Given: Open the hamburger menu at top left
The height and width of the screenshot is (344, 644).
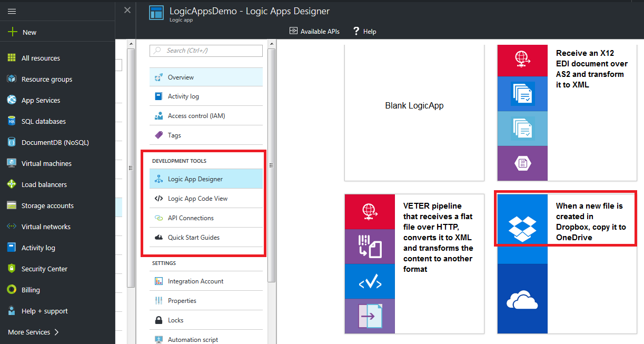Looking at the screenshot, I should pos(12,11).
